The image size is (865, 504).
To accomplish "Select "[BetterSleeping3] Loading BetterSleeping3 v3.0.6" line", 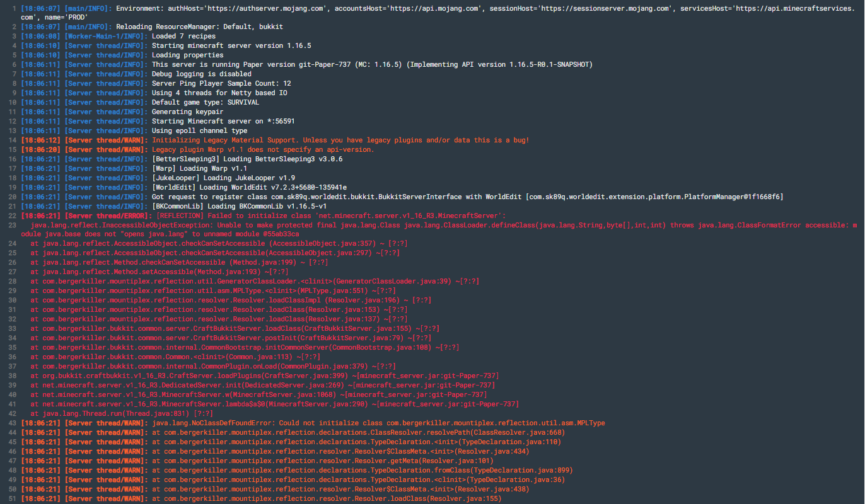I will pos(247,159).
